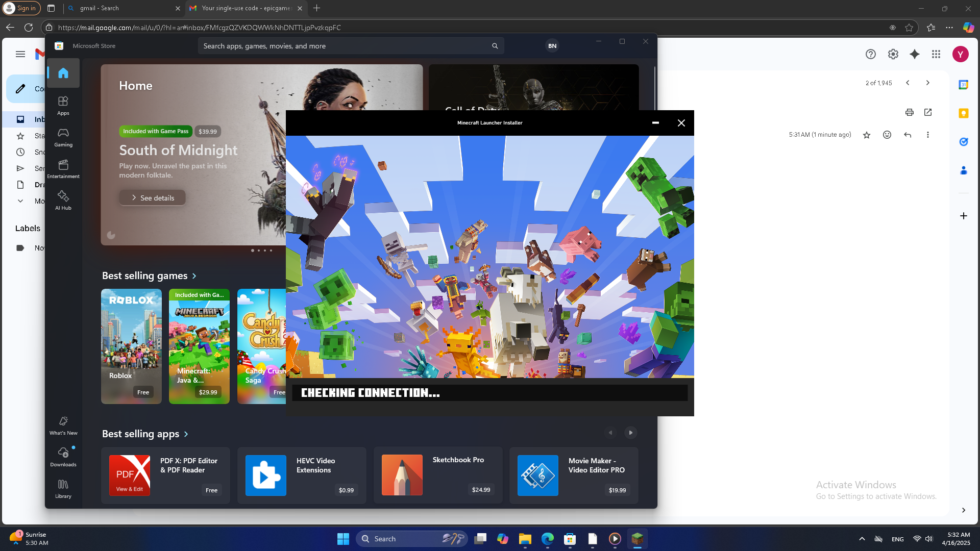The height and width of the screenshot is (551, 980).
Task: Switch to Your single-use code tab
Action: click(245, 8)
